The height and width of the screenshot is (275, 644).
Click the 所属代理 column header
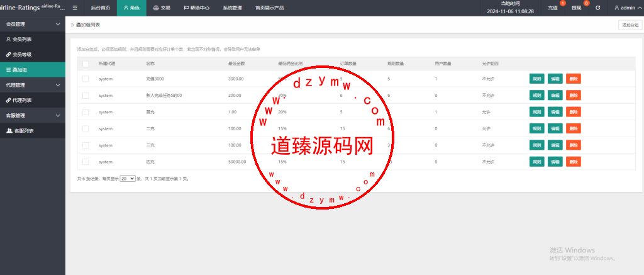point(107,64)
